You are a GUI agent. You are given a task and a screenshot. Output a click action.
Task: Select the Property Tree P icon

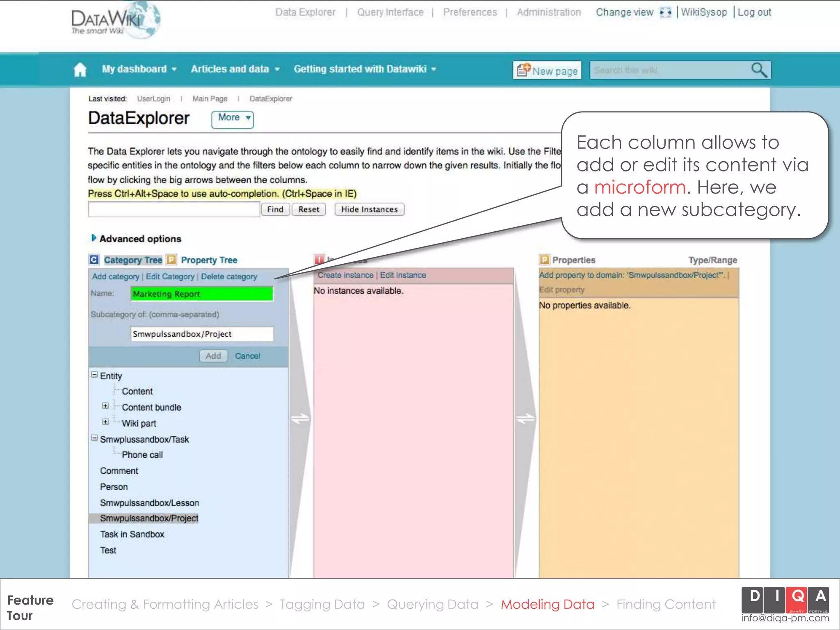(171, 260)
